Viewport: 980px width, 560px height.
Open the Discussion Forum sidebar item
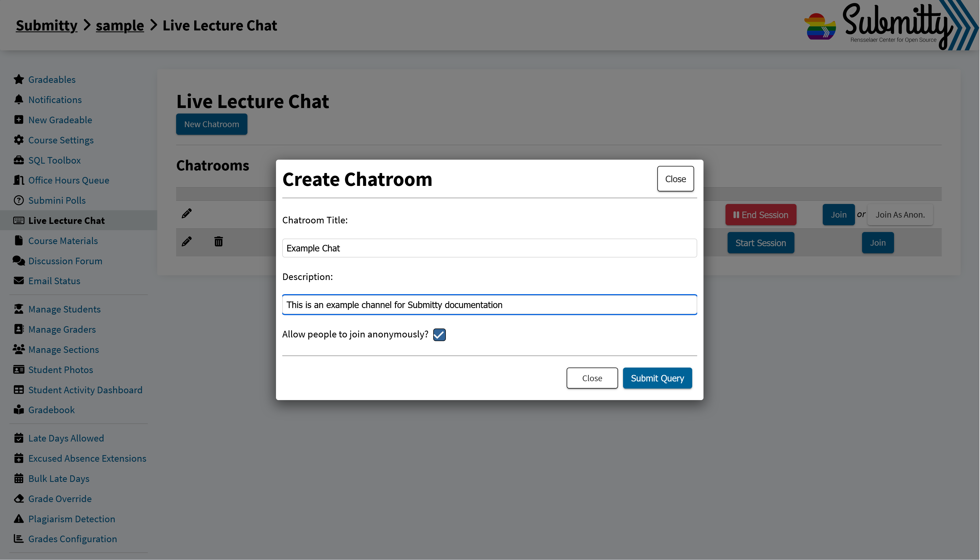click(65, 261)
